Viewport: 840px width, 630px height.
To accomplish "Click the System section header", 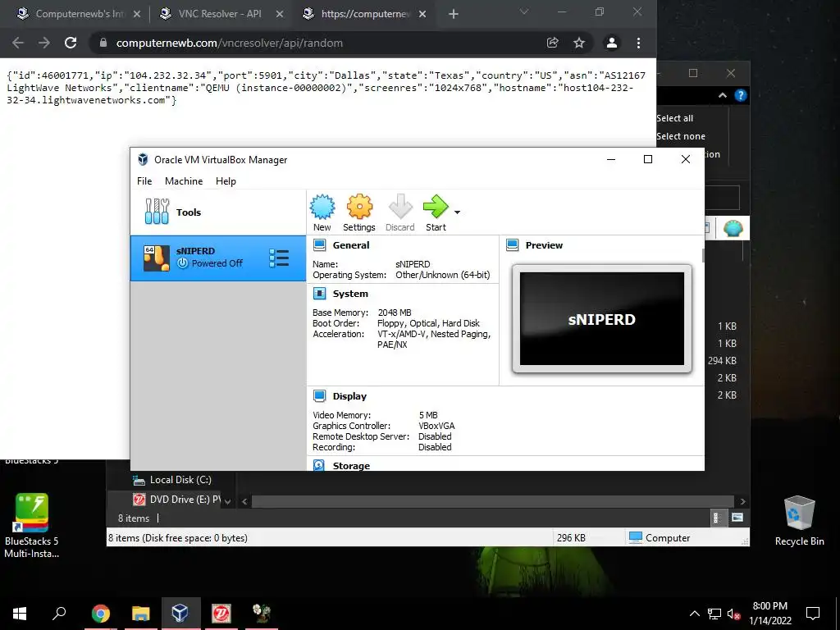I will click(350, 294).
